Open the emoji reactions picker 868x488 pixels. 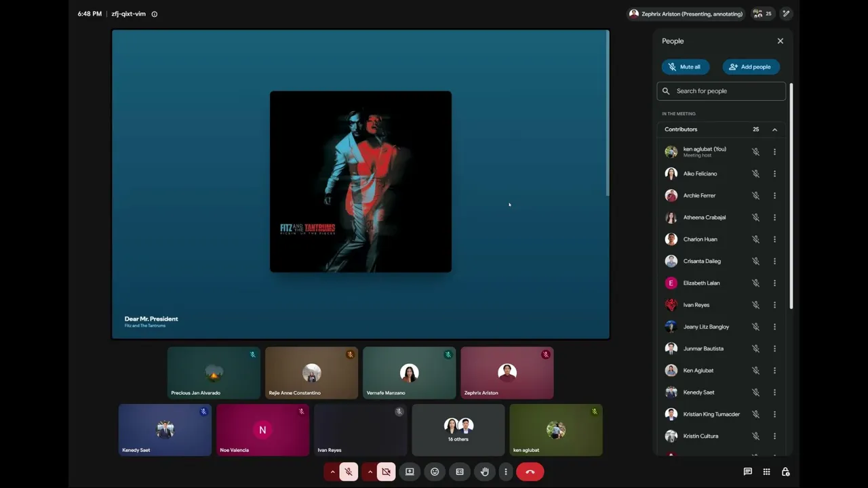pos(435,472)
